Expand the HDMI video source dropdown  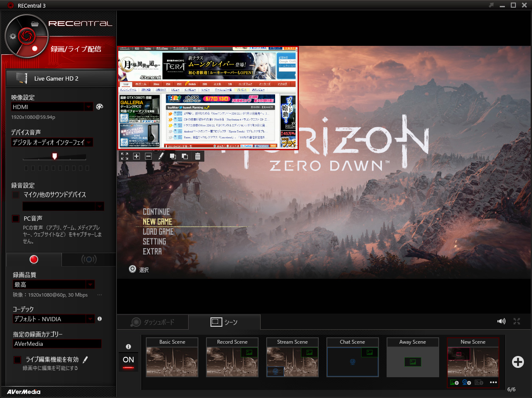pyautogui.click(x=89, y=107)
